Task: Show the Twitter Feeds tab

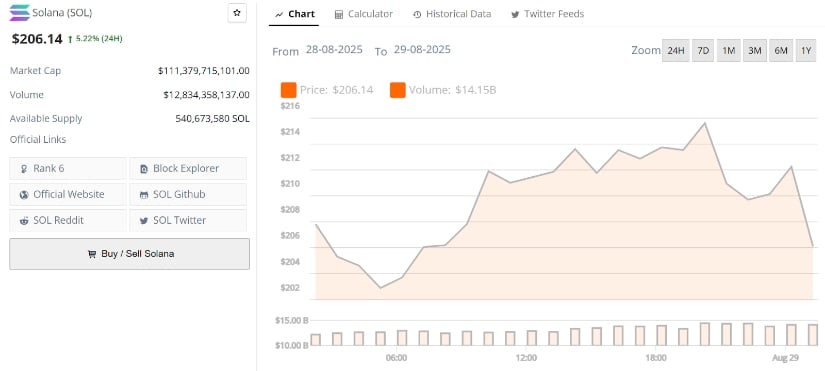Action: 547,14
